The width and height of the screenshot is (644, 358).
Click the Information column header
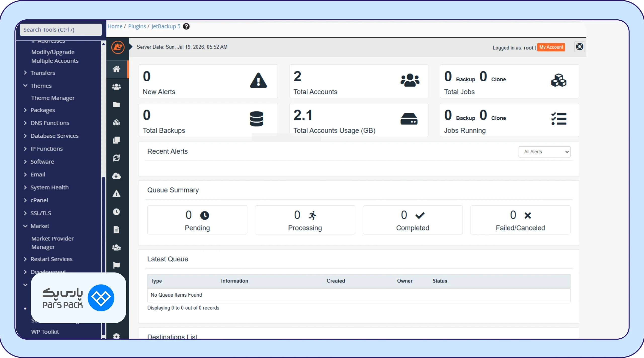point(234,281)
